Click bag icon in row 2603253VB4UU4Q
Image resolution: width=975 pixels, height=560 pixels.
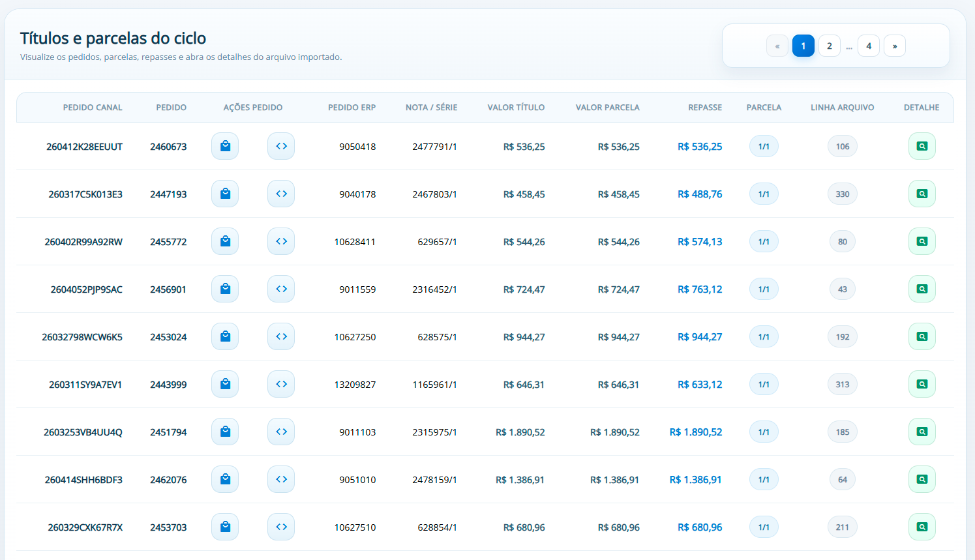pyautogui.click(x=225, y=432)
